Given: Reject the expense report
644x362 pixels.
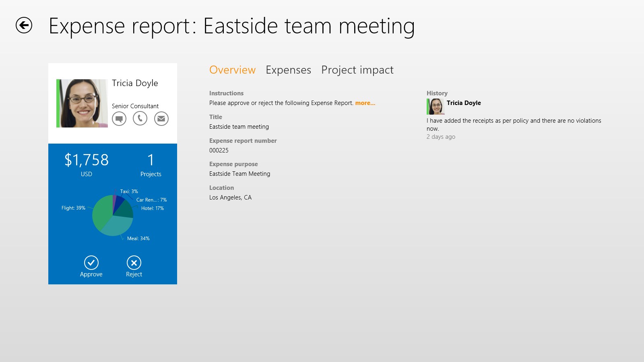Looking at the screenshot, I should tap(134, 263).
